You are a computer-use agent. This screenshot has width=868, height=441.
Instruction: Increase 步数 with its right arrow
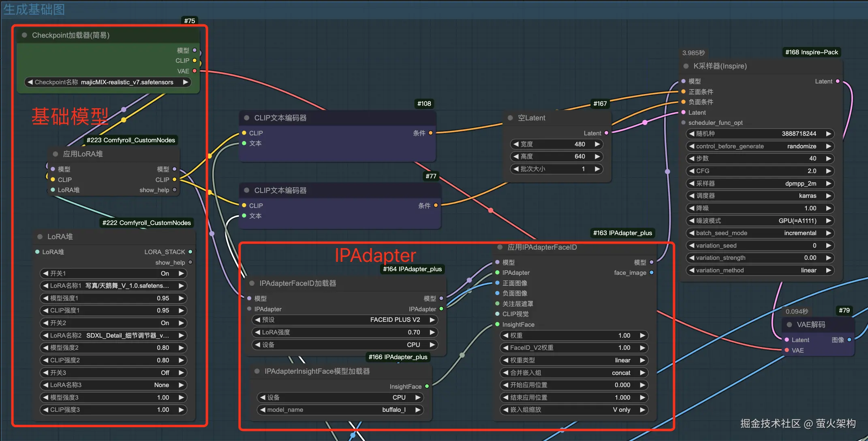pos(829,158)
